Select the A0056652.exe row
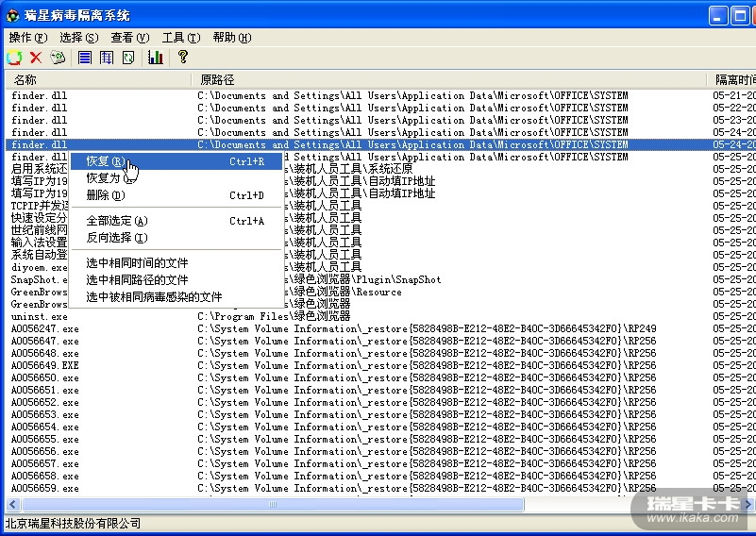Viewport: 756px width, 536px height. click(x=380, y=403)
